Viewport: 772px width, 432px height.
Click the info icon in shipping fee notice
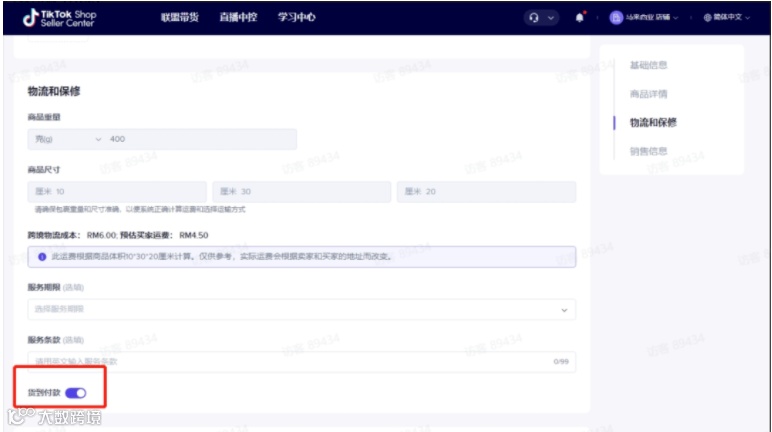tap(42, 257)
